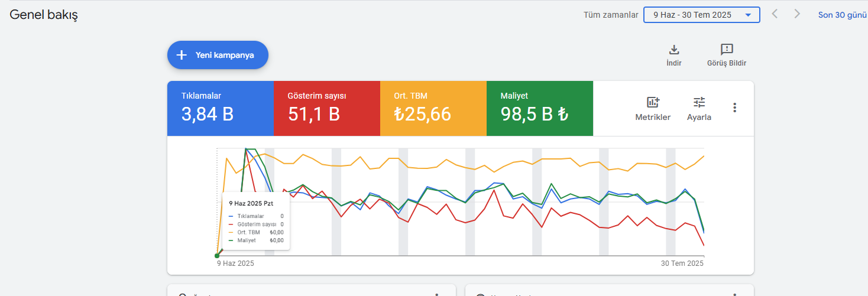Click Tıklamalar row in chart tooltip

coord(255,216)
